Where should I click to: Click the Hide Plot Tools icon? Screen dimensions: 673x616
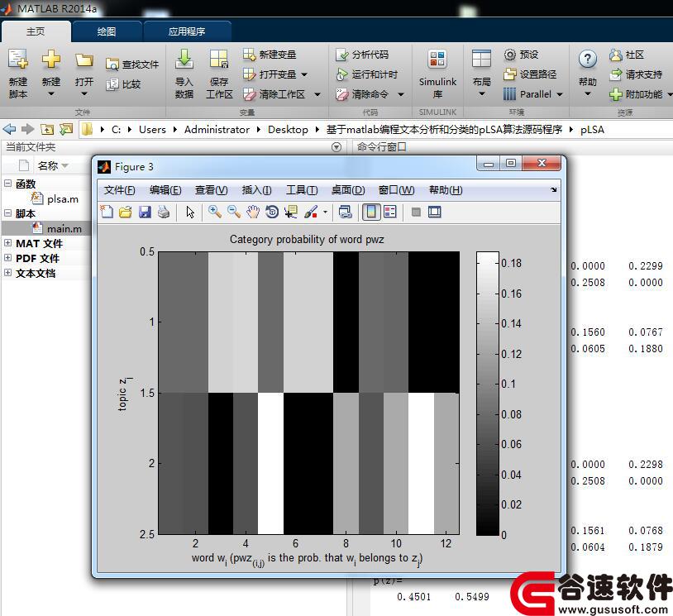click(x=416, y=212)
